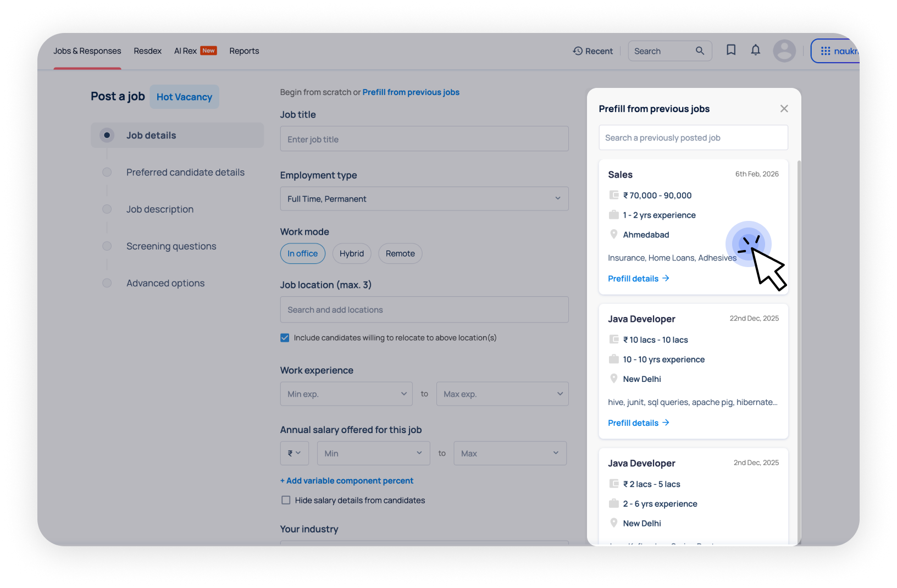Click the bookmark icon in header
The image size is (897, 588).
click(730, 50)
